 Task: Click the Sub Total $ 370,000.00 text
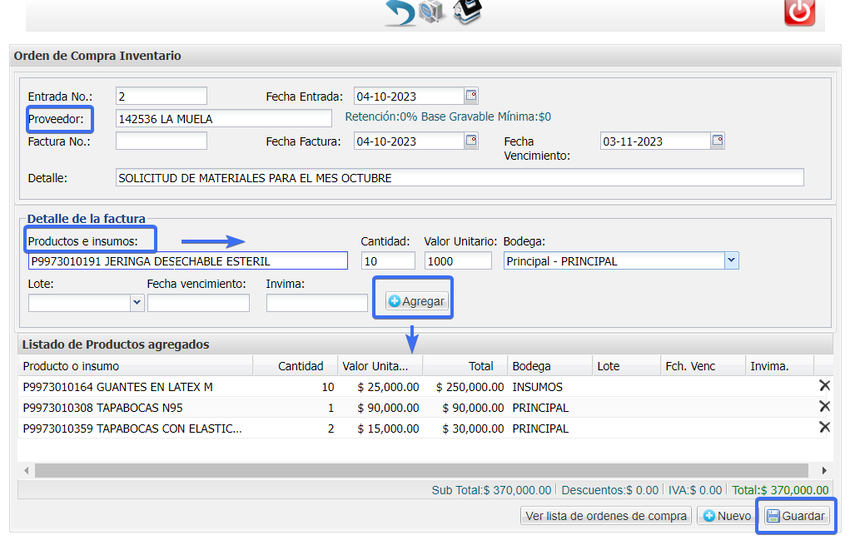(x=491, y=490)
